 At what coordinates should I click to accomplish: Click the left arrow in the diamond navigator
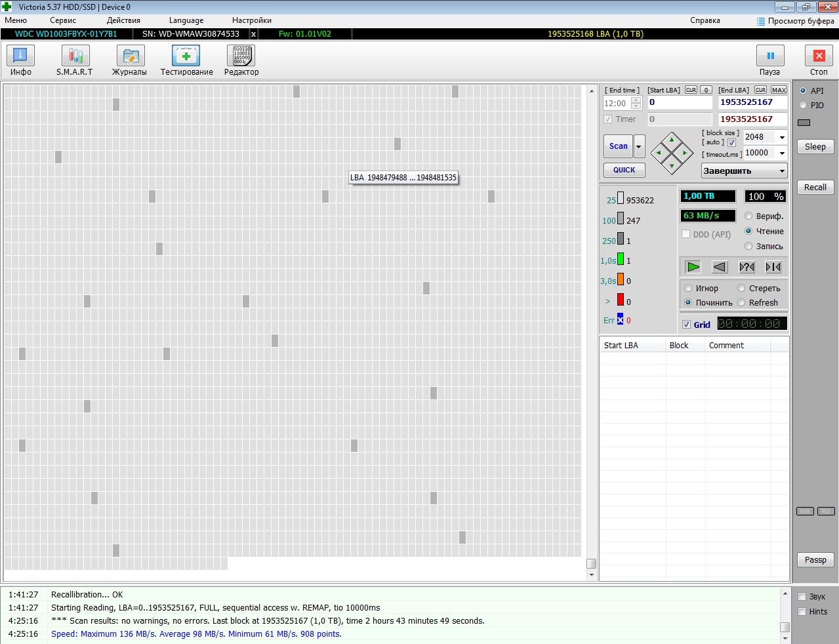tap(659, 153)
